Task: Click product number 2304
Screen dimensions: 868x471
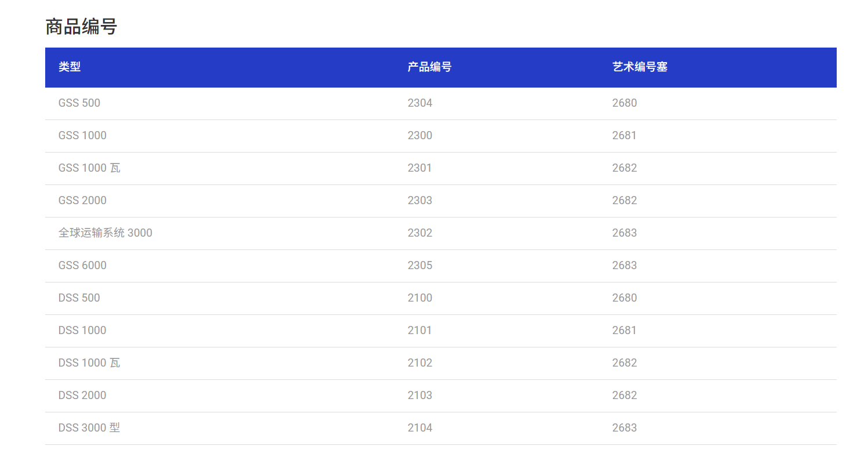Action: point(420,103)
